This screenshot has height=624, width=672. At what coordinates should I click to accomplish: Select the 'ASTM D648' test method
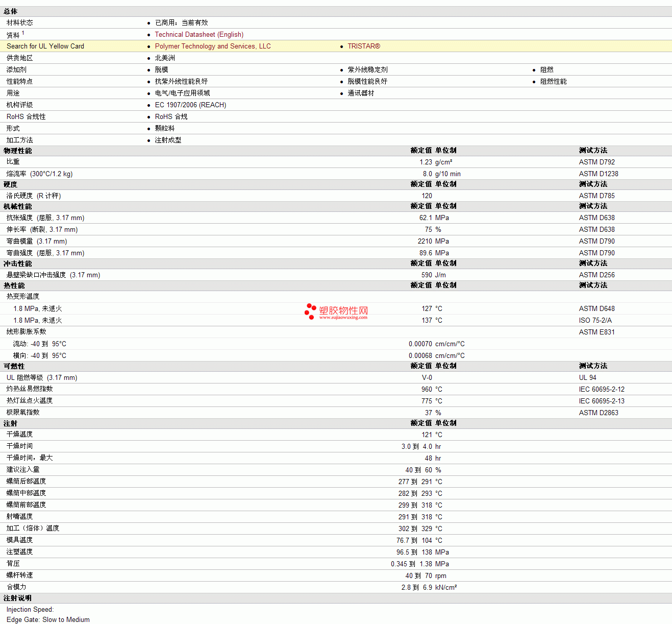[596, 308]
